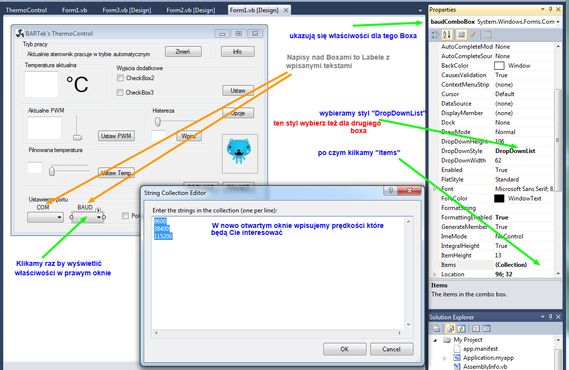Open the document tabs overflow dropdown
This screenshot has height=370, width=569.
[420, 11]
